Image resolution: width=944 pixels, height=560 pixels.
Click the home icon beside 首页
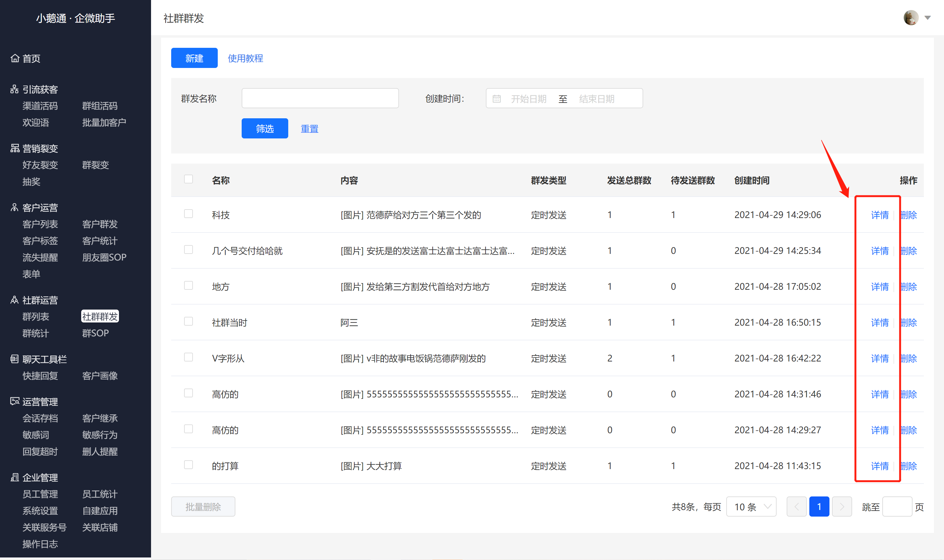click(15, 58)
